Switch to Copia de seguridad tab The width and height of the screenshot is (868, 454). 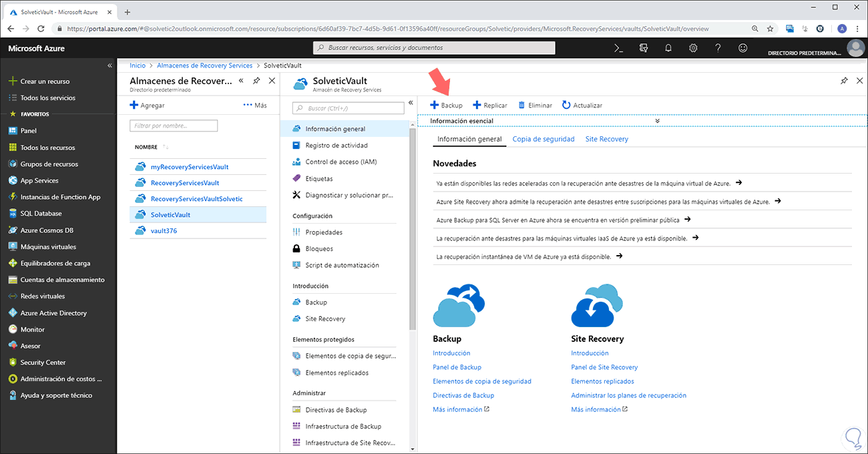(x=544, y=139)
